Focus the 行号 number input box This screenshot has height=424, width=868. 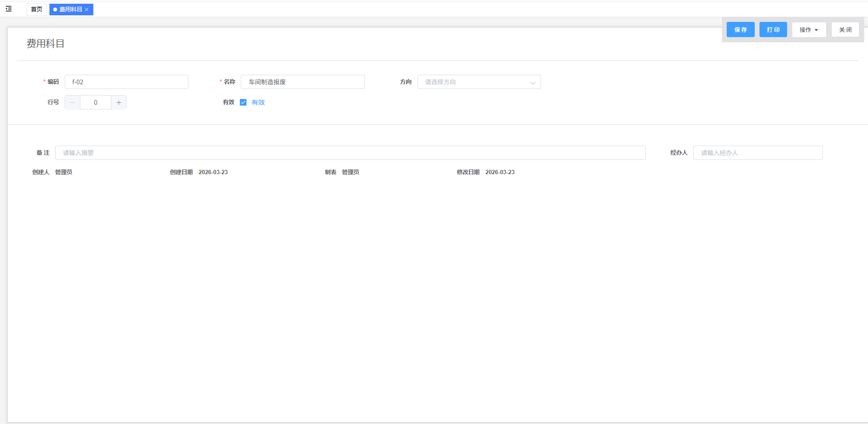pos(96,102)
